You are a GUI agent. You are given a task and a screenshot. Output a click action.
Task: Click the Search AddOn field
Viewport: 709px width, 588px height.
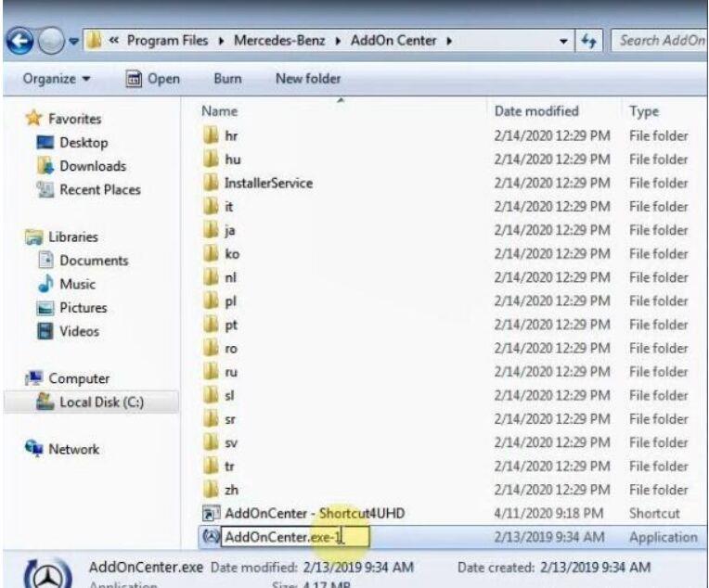point(659,41)
